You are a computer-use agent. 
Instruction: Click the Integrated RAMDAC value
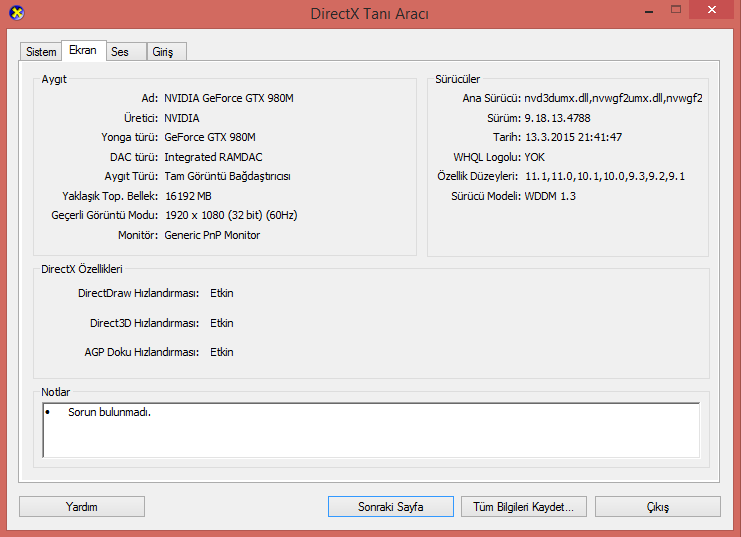click(213, 157)
